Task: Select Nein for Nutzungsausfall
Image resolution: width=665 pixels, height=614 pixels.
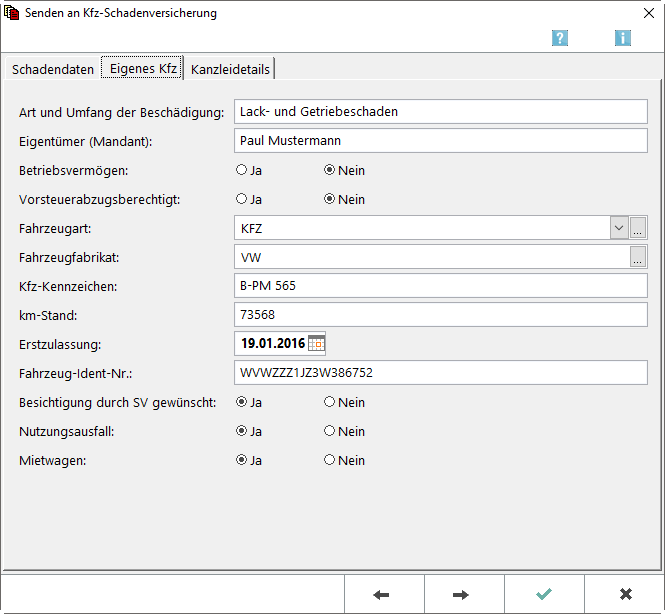Action: [x=329, y=432]
